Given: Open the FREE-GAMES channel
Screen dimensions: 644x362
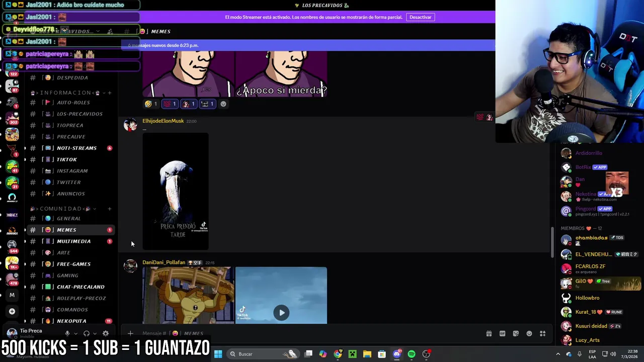Looking at the screenshot, I should coord(73,264).
